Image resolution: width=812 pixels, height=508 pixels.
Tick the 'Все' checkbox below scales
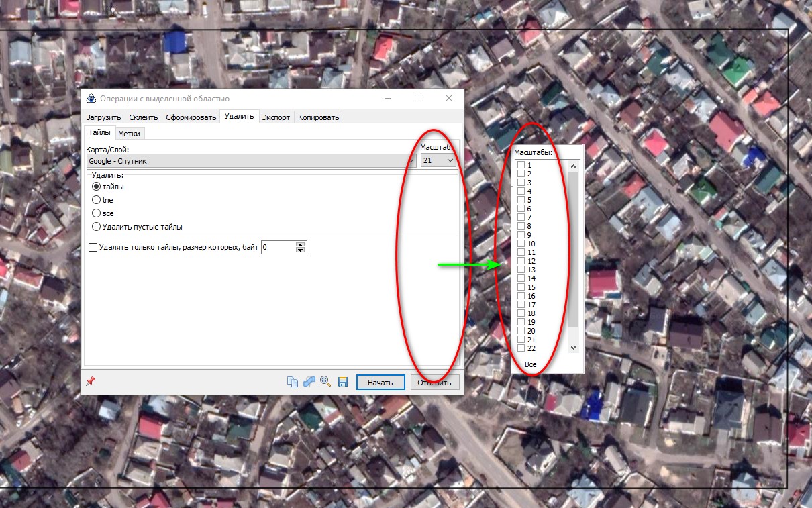(519, 364)
